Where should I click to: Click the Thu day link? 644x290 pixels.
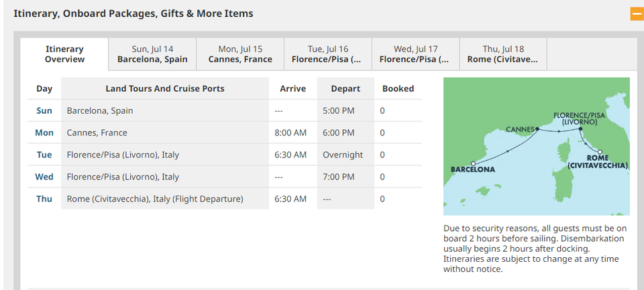click(x=44, y=199)
